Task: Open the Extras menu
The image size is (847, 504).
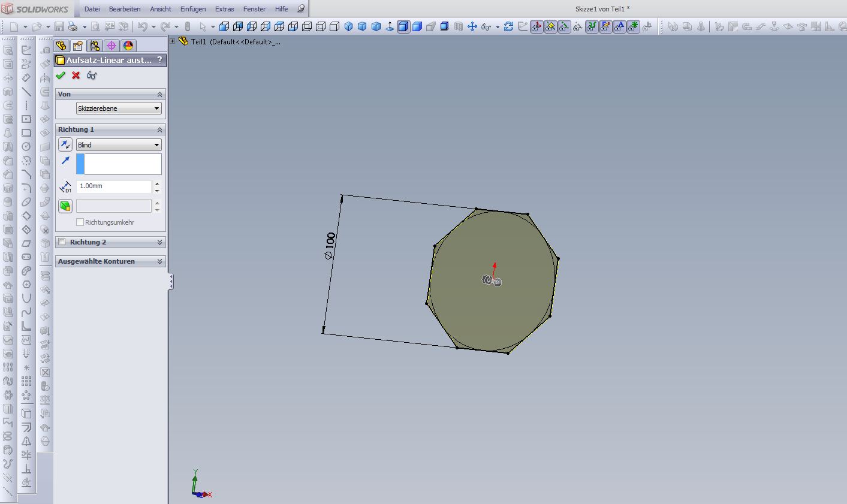Action: (225, 9)
